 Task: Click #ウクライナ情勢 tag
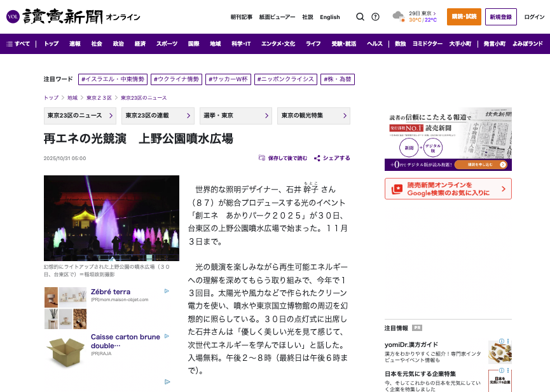(x=176, y=79)
